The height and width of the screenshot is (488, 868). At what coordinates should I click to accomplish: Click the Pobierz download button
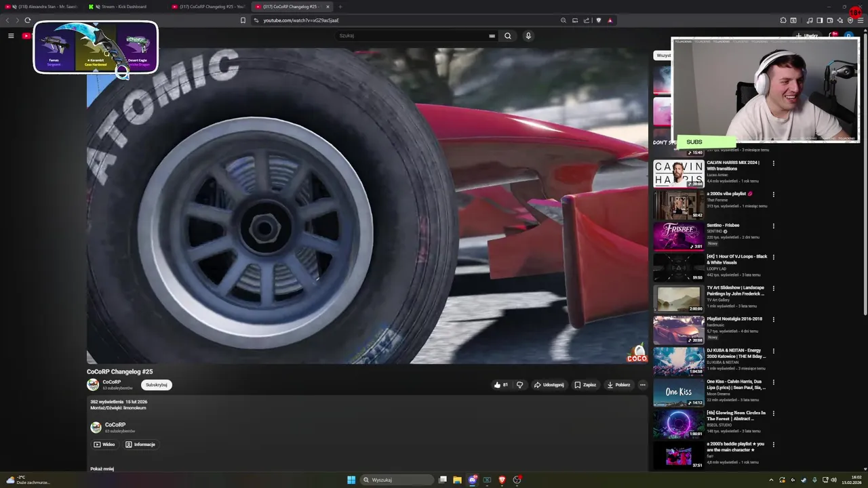click(618, 385)
